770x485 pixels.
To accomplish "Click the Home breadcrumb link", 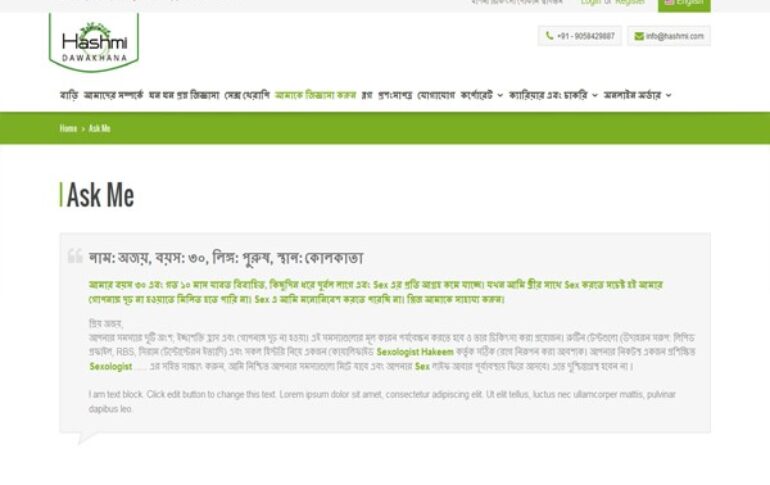I will pyautogui.click(x=68, y=129).
